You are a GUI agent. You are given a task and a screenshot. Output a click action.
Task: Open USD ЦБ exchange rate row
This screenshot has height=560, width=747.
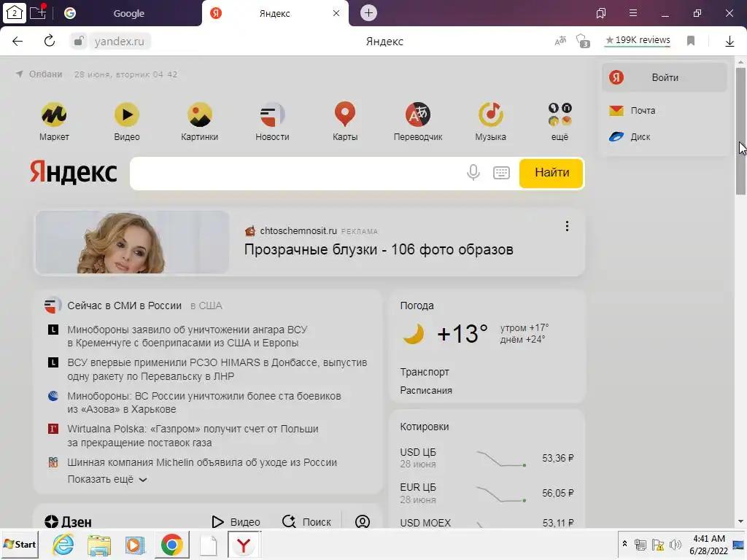487,458
